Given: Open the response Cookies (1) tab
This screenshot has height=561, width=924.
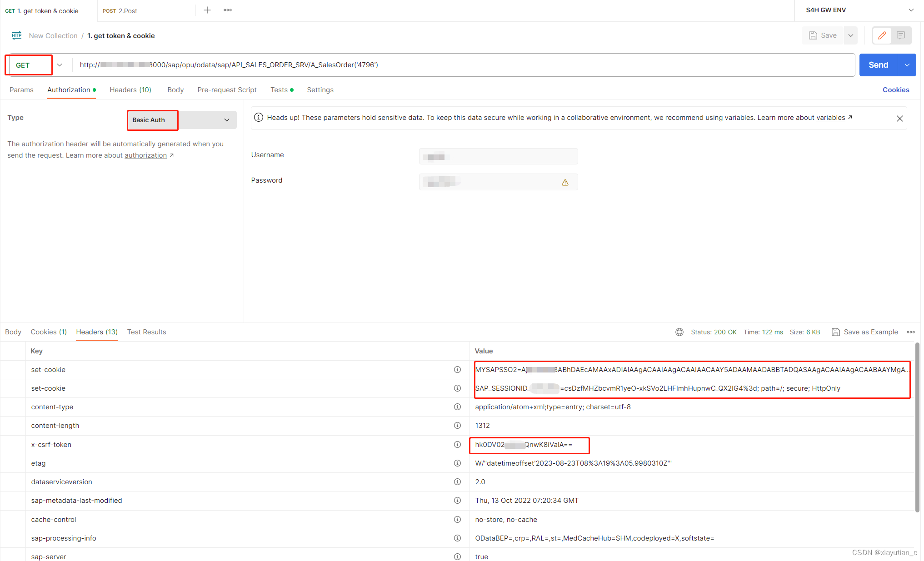Looking at the screenshot, I should tap(49, 332).
